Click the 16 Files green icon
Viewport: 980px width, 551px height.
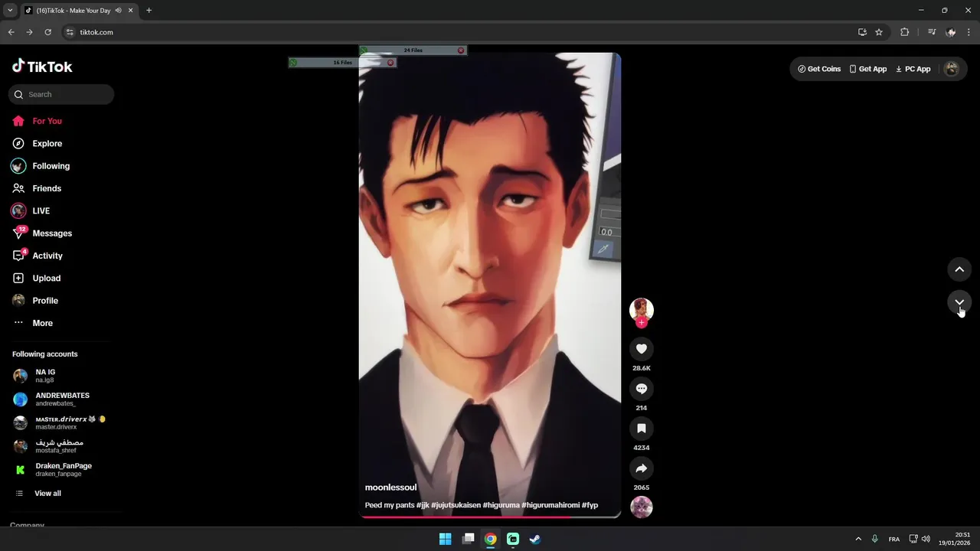coord(293,63)
